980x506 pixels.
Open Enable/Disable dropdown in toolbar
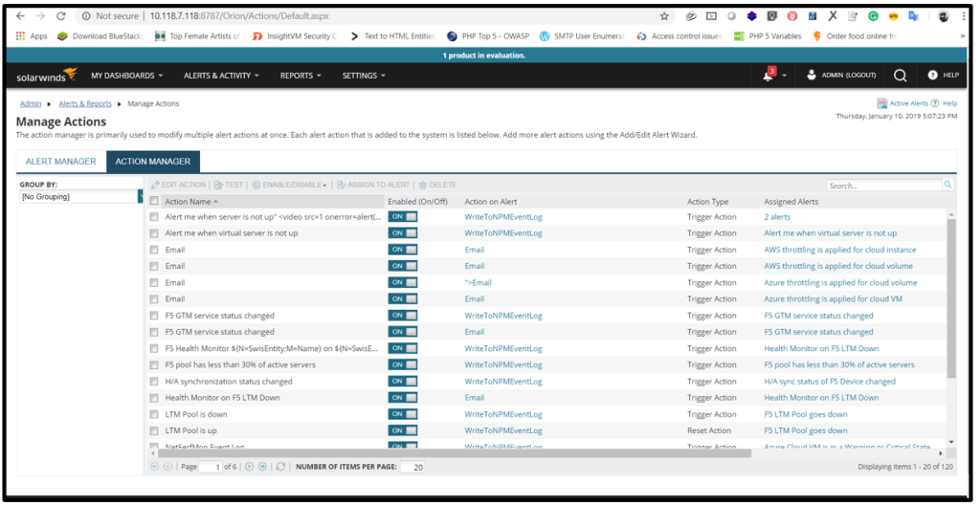pyautogui.click(x=289, y=185)
